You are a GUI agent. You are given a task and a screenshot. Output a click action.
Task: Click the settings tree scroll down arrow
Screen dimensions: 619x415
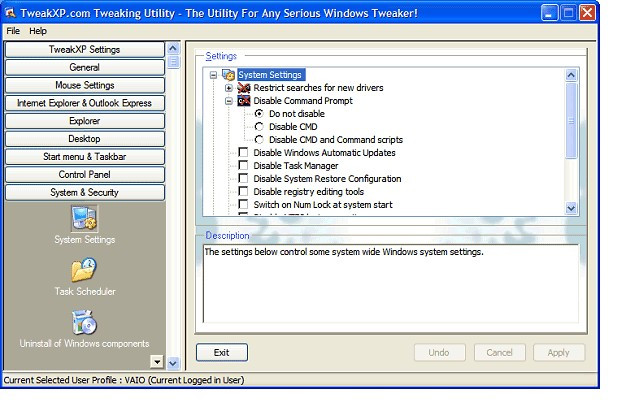pyautogui.click(x=571, y=208)
